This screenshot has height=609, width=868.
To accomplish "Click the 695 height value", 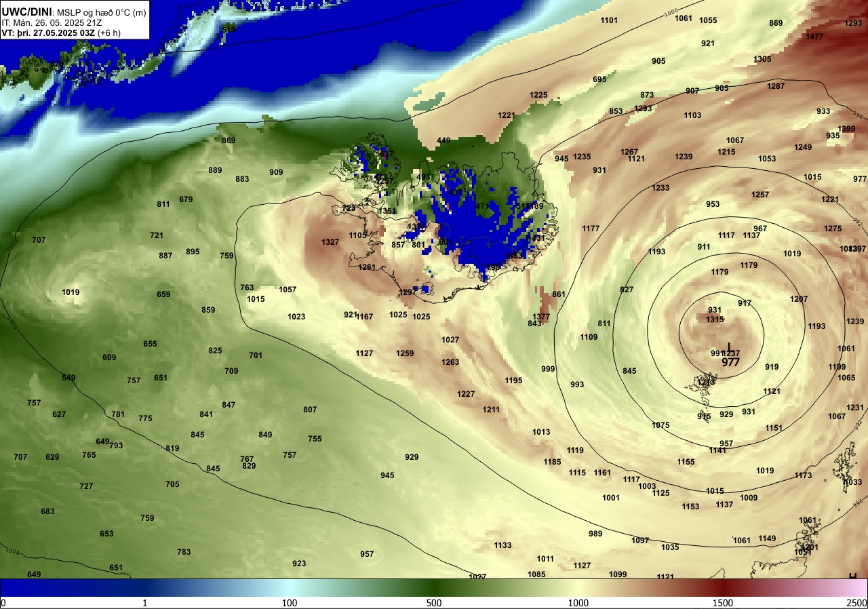I will [x=599, y=79].
